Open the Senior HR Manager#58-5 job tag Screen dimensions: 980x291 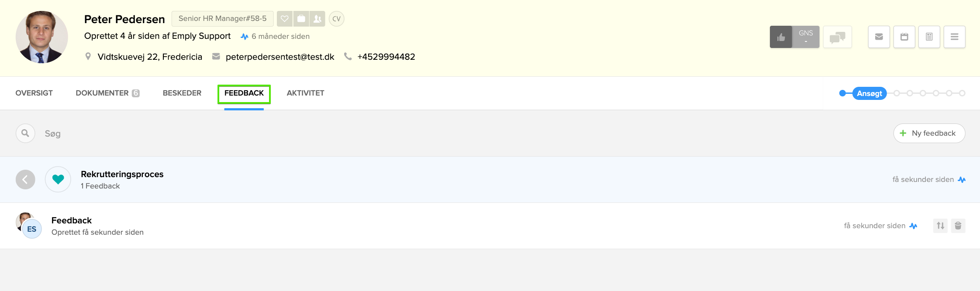pos(222,19)
